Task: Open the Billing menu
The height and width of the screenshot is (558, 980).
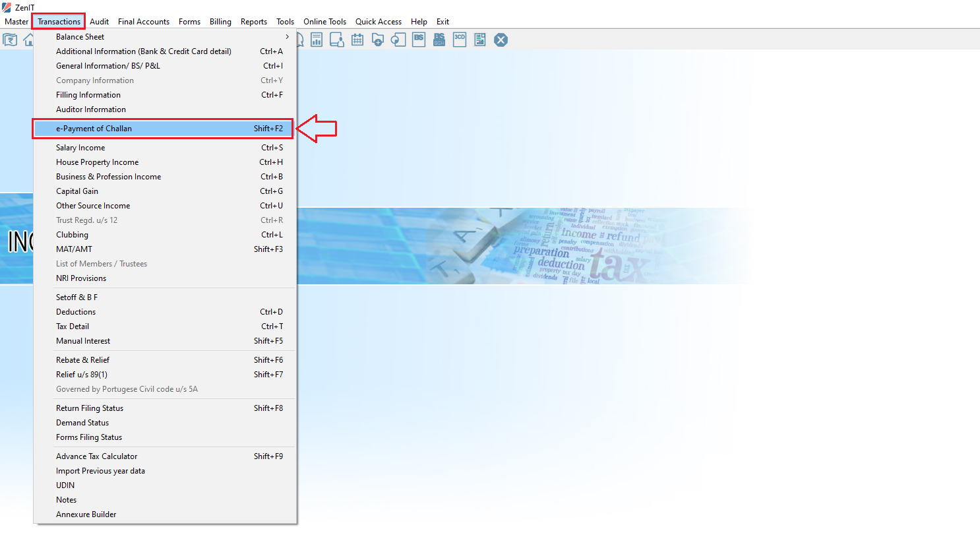Action: pyautogui.click(x=220, y=22)
